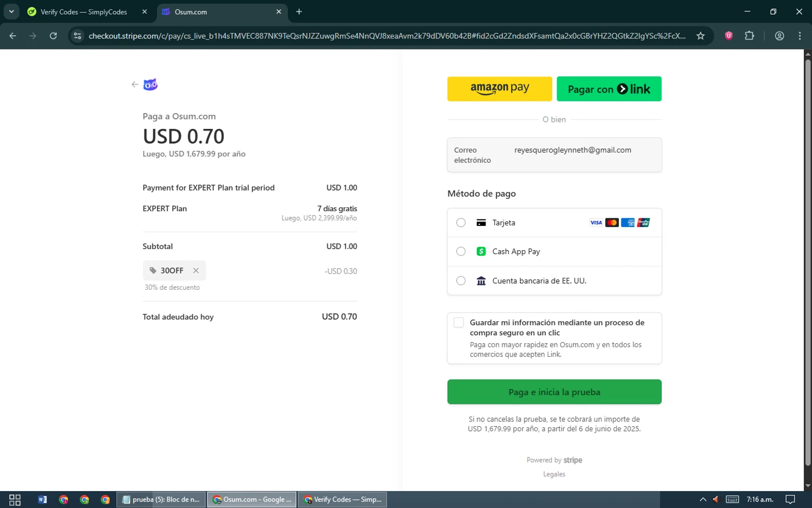The width and height of the screenshot is (812, 508).
Task: Click the green Cash App icon
Action: click(481, 251)
